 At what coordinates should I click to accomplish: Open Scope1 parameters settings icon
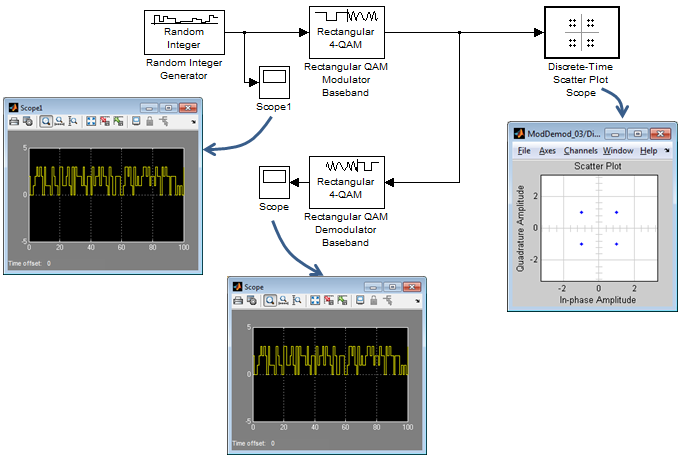coord(28,121)
